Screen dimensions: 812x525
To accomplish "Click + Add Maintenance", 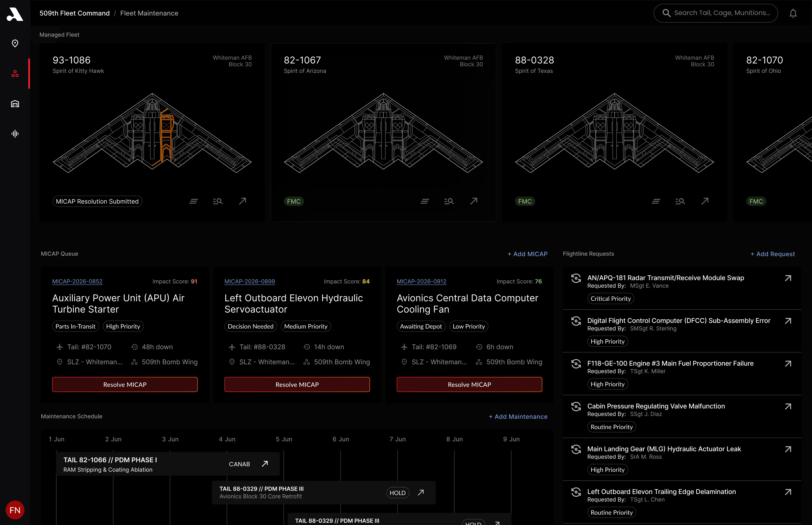I will coord(518,417).
